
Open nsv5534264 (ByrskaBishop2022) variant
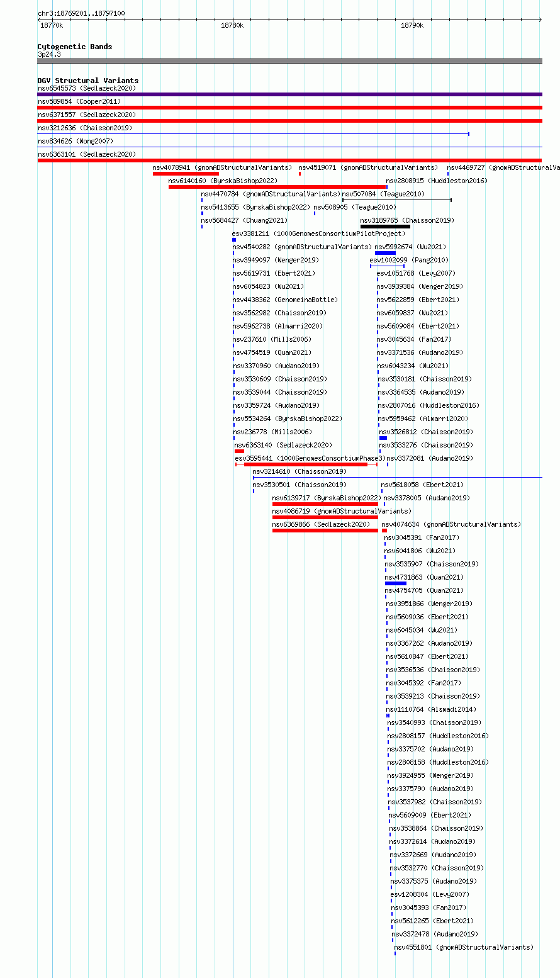288,419
